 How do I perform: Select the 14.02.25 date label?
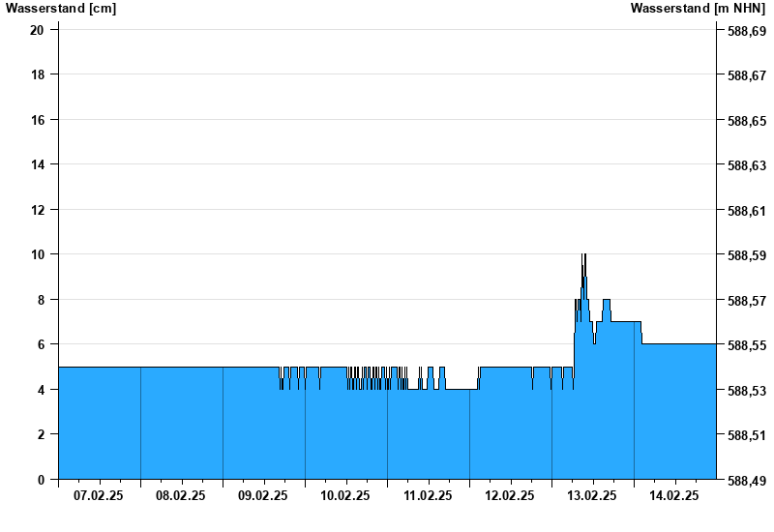click(x=674, y=496)
